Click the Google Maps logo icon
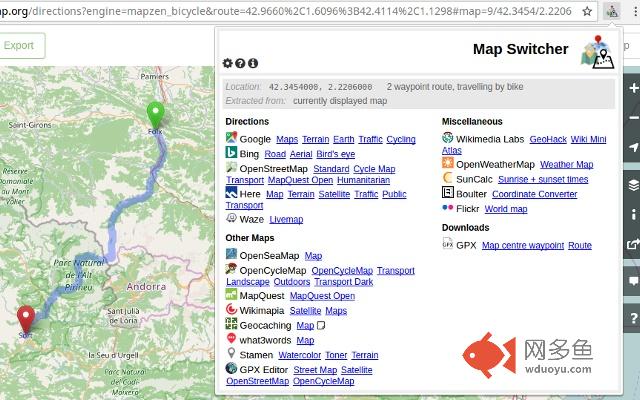The image size is (640, 400). [x=231, y=138]
